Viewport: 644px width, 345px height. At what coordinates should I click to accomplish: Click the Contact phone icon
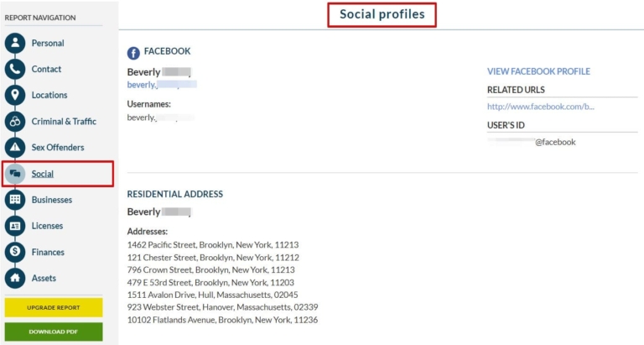(15, 70)
